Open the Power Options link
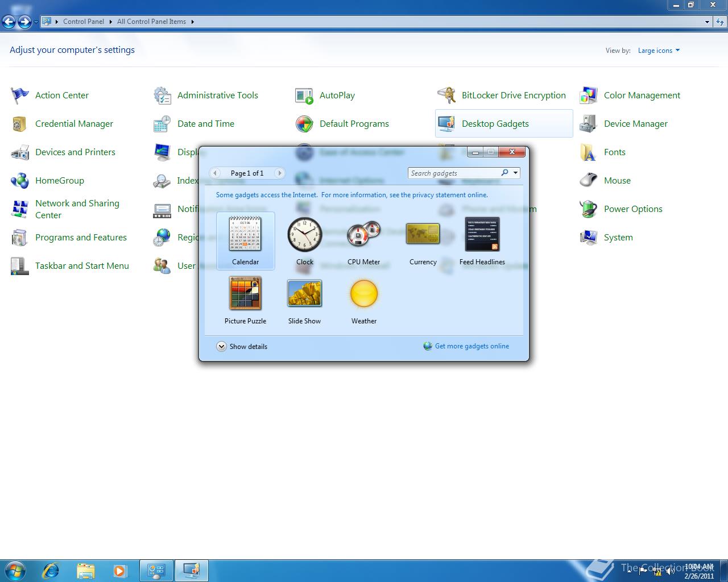Viewport: 728px width, 582px height. pyautogui.click(x=633, y=209)
